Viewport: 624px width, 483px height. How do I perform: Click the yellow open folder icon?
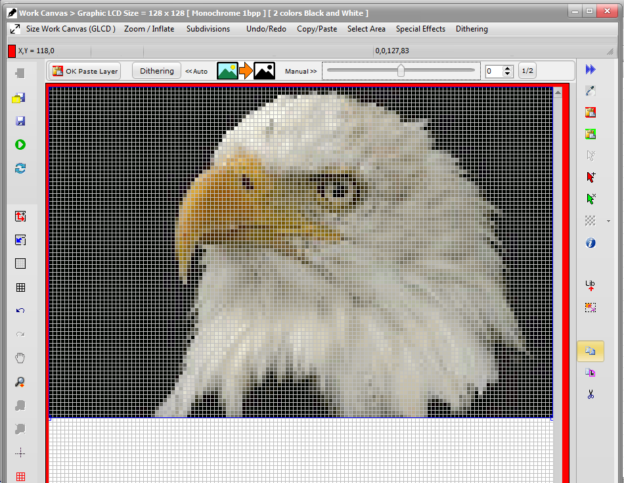[20, 98]
